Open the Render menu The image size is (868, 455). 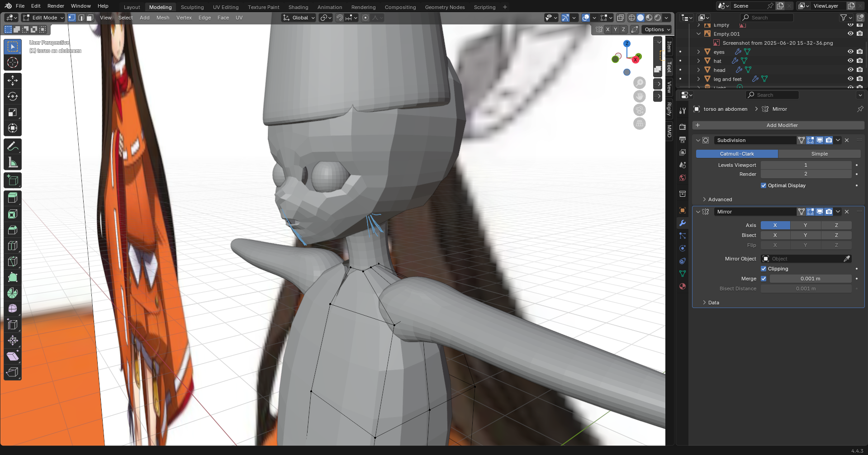tap(56, 6)
